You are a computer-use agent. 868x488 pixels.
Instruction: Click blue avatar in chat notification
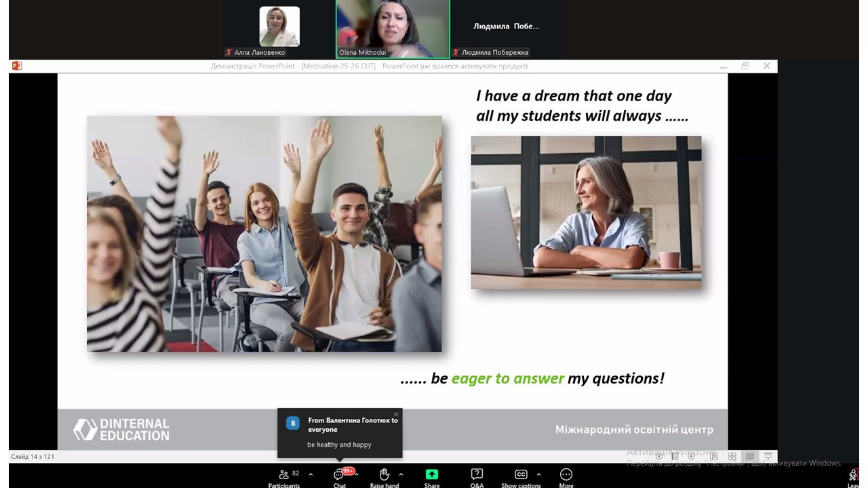(293, 423)
